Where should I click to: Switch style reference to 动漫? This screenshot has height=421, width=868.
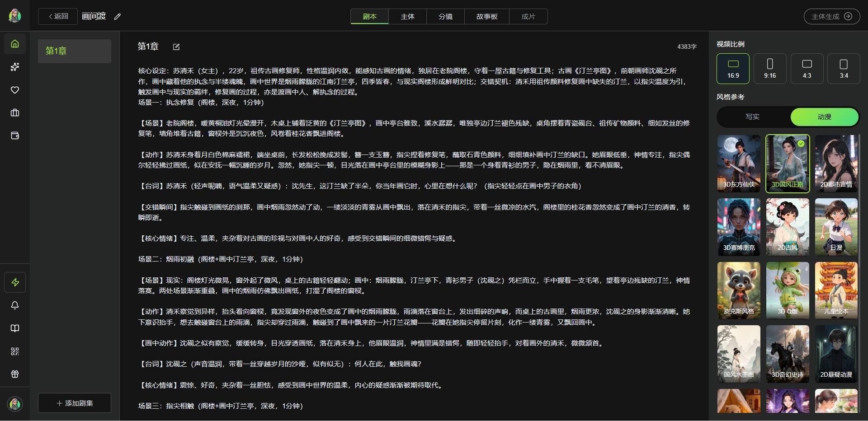tap(824, 117)
